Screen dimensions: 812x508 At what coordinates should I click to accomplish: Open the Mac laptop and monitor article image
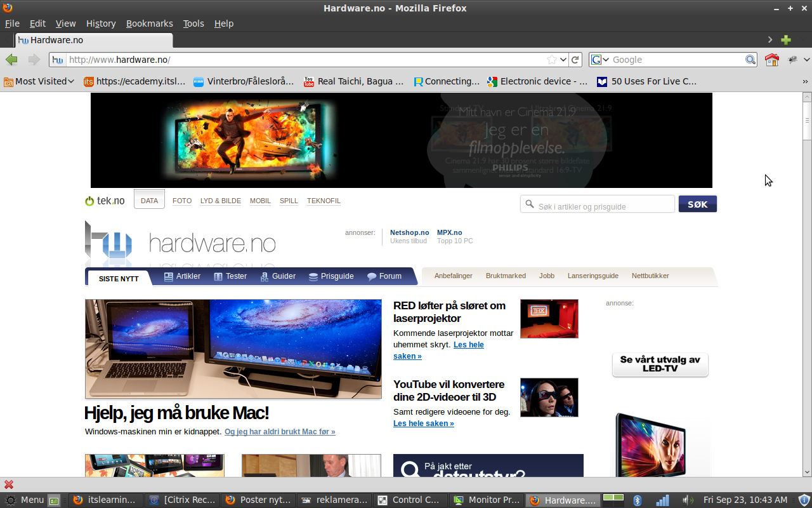click(233, 349)
